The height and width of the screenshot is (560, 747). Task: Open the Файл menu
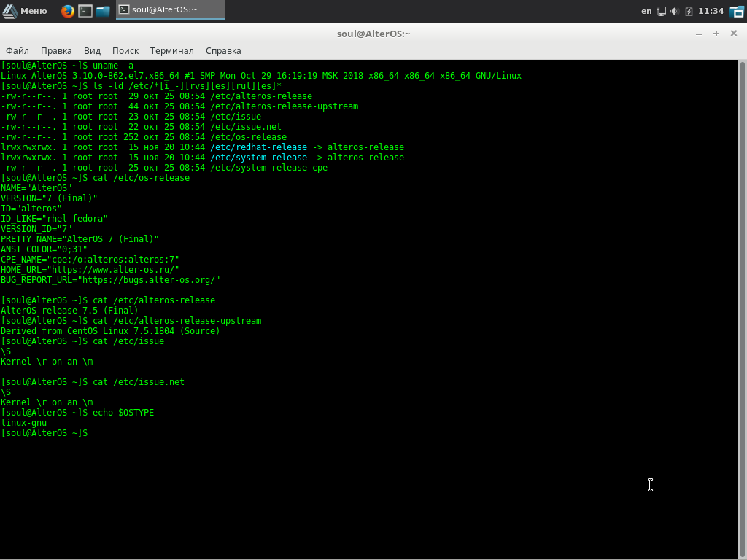[x=18, y=50]
